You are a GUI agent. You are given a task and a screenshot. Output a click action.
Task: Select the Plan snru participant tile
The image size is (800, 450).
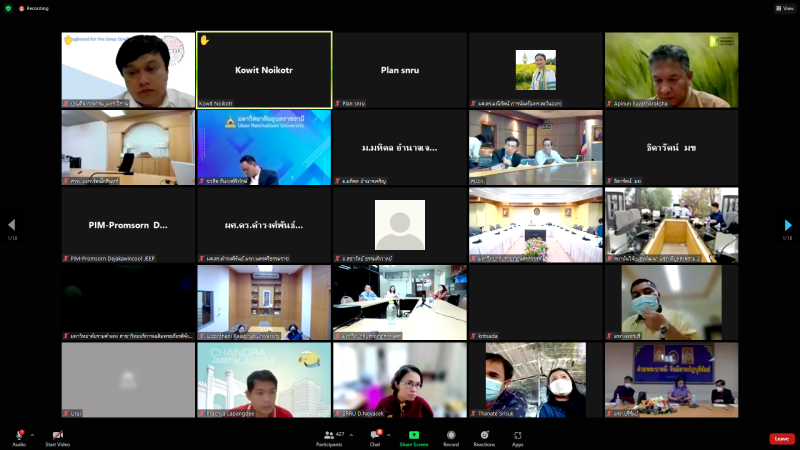[x=400, y=70]
